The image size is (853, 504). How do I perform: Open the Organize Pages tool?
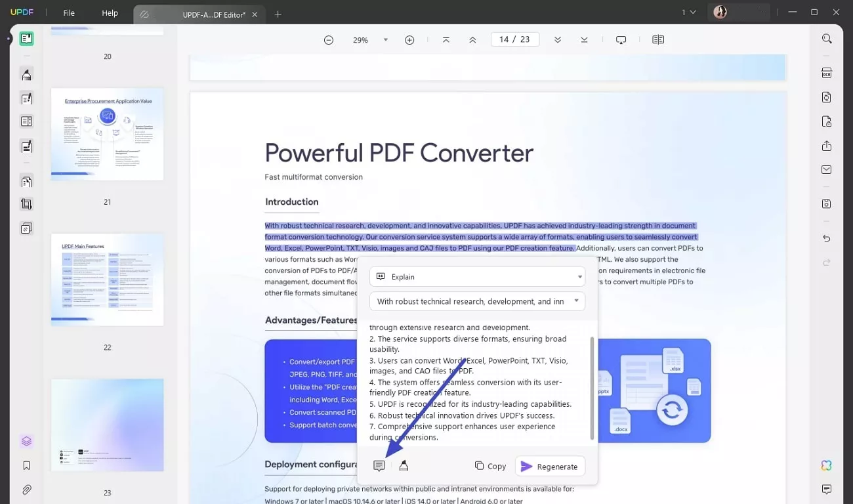coord(26,182)
